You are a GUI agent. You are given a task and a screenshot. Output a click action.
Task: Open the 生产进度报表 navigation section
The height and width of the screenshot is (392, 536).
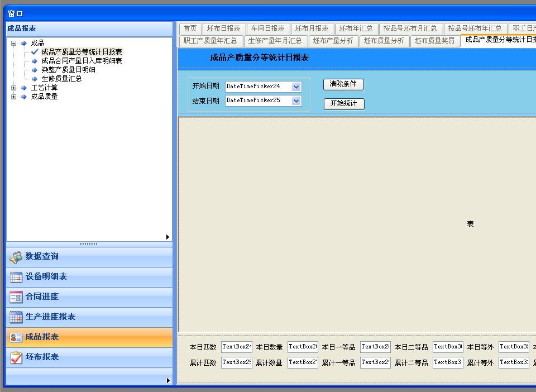pyautogui.click(x=89, y=317)
